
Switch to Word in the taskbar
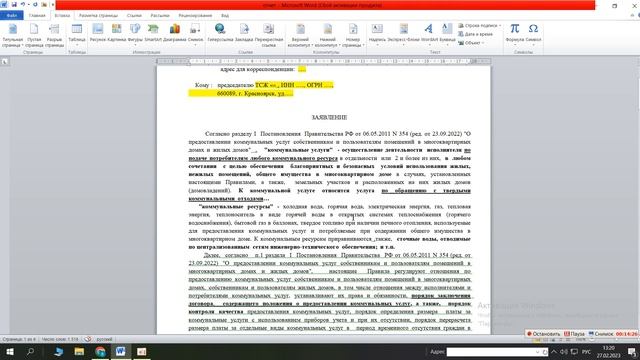[120, 351]
